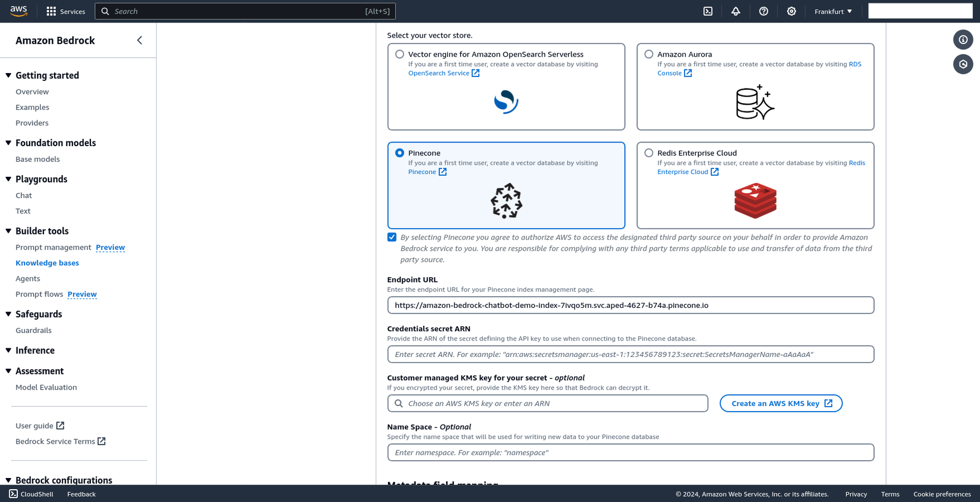This screenshot has width=980, height=502.
Task: Open settings gear icon in top bar
Action: 791,11
